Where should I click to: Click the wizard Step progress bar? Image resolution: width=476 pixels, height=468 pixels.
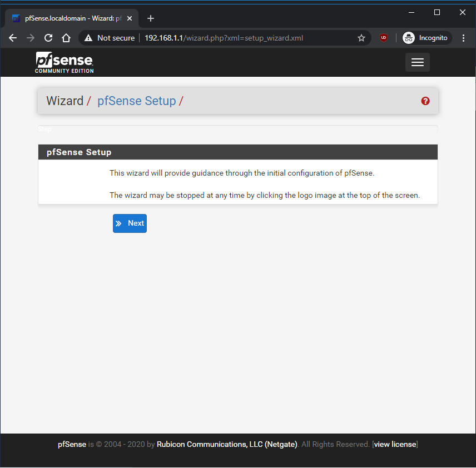[x=237, y=129]
